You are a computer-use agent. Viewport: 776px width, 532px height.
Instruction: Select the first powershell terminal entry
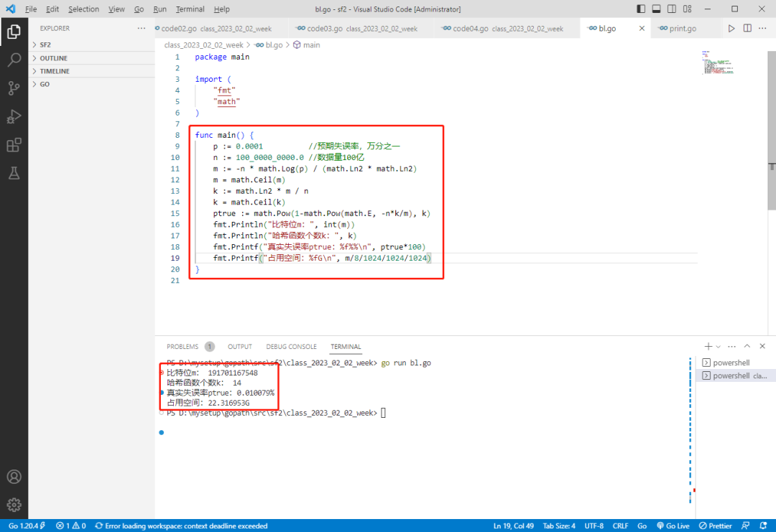736,363
